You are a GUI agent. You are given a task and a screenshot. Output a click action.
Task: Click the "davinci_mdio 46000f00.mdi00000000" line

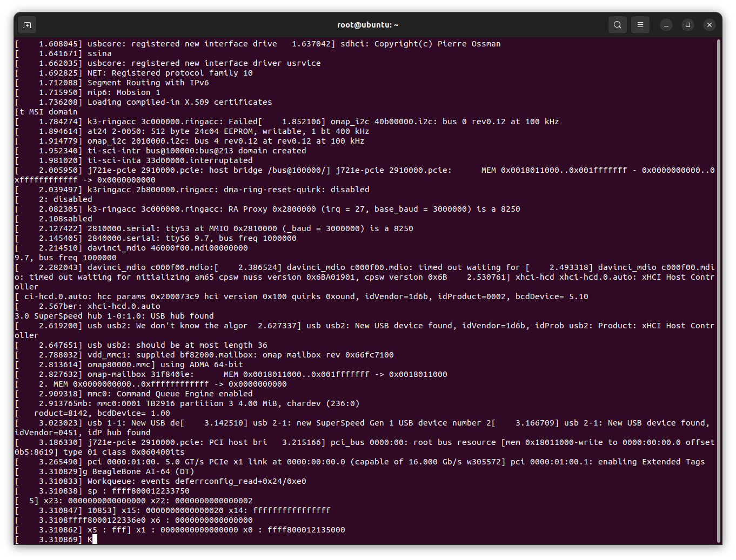click(131, 248)
